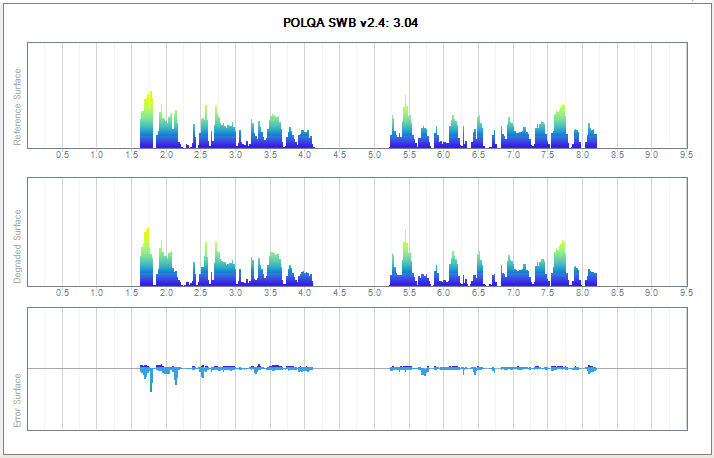Click the 9.0 tick label on Degraded Surface axis
The width and height of the screenshot is (714, 458).
(651, 293)
